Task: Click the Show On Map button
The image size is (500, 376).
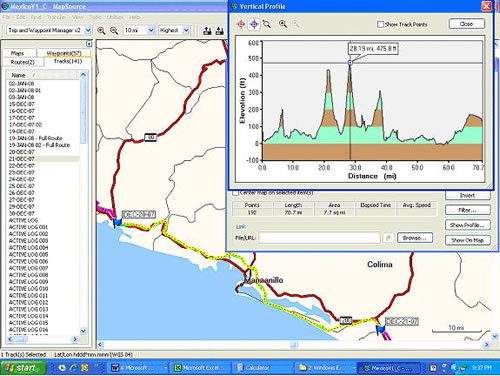Action: point(467,240)
